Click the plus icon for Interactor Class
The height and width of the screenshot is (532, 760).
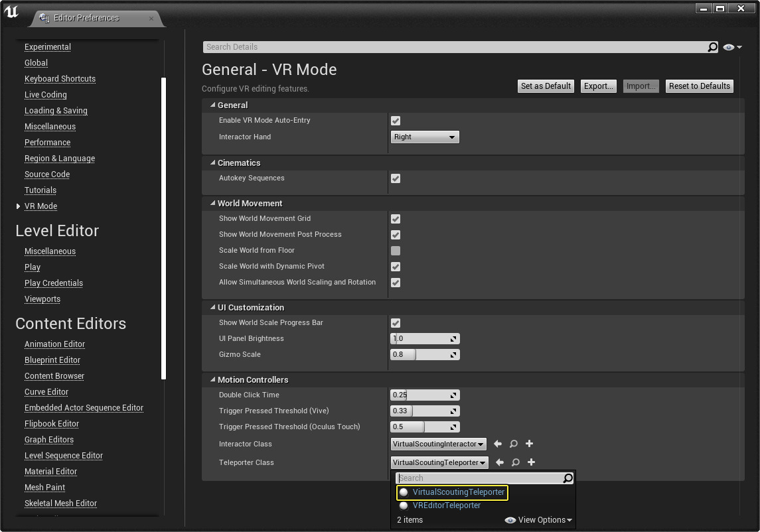tap(529, 444)
